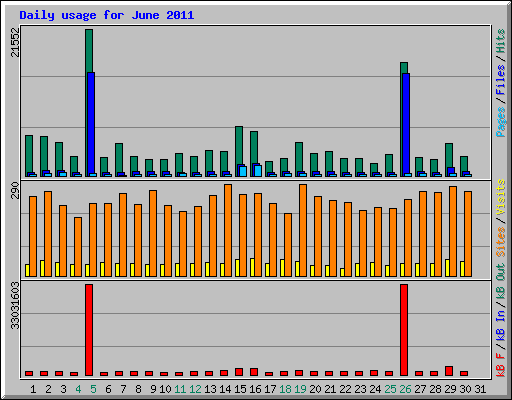Click the 'Pages' legend label
The height and width of the screenshot is (400, 512).
pos(501,122)
